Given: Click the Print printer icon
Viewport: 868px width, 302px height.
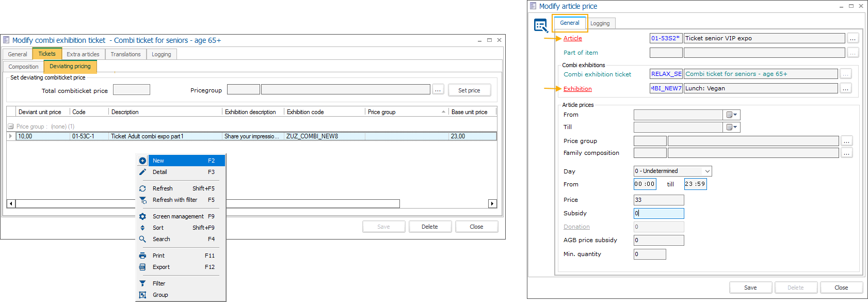Looking at the screenshot, I should tap(142, 256).
